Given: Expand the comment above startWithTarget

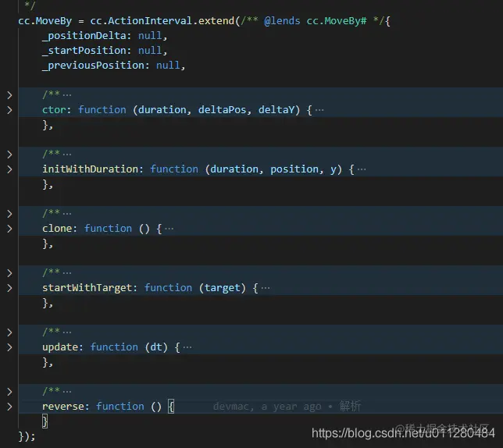Looking at the screenshot, I should (9, 273).
